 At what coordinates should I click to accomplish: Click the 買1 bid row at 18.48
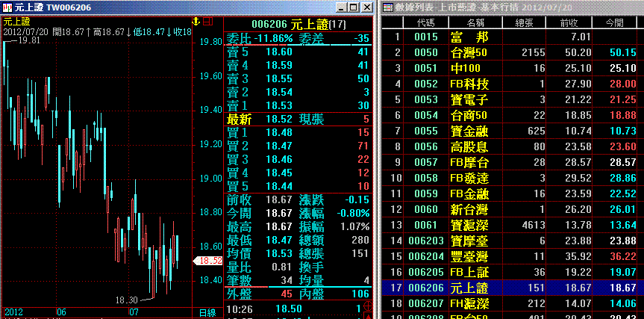tap(298, 132)
